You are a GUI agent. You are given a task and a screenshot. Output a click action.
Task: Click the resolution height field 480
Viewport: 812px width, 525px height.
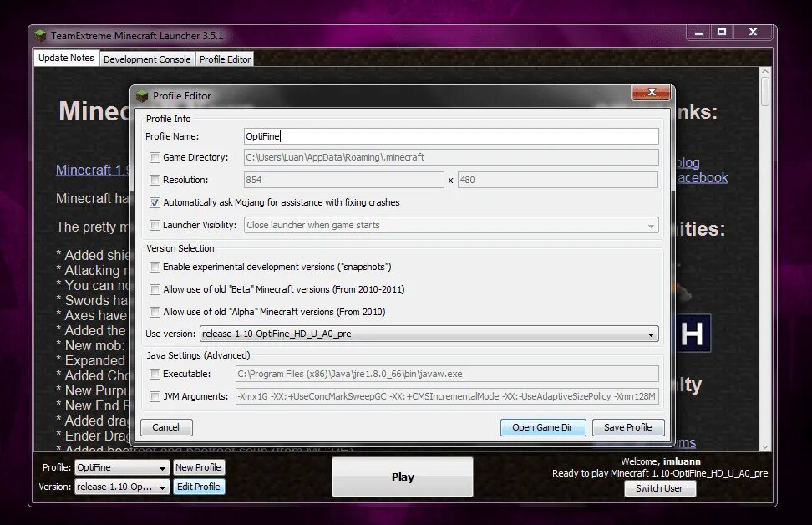(558, 180)
